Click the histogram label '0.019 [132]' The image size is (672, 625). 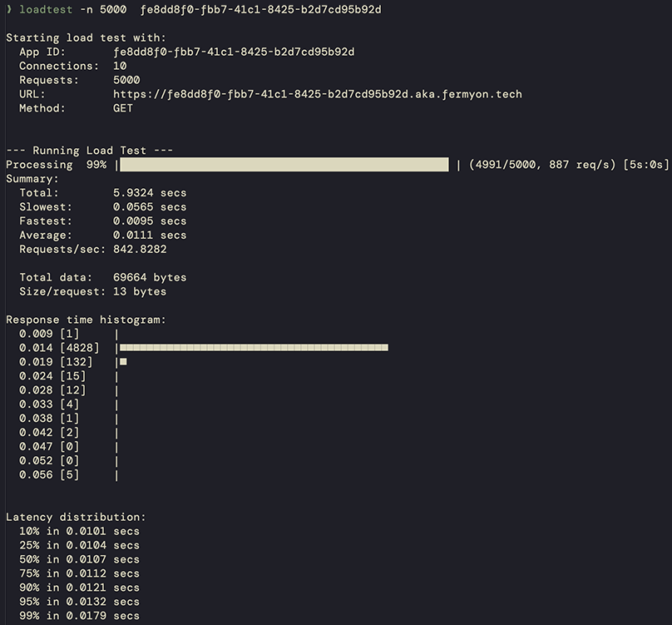pyautogui.click(x=56, y=362)
